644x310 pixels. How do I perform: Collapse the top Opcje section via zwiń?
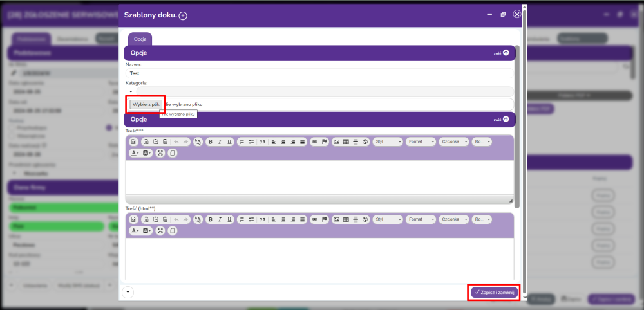(x=502, y=53)
